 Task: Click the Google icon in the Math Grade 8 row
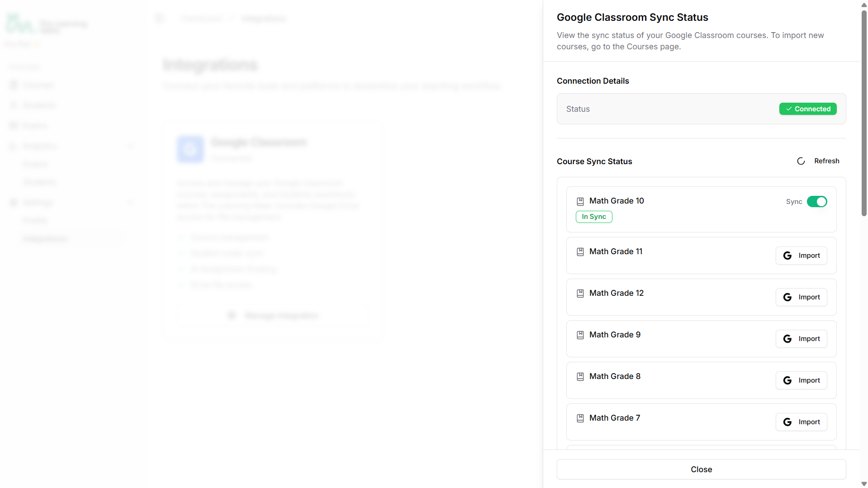pos(787,380)
